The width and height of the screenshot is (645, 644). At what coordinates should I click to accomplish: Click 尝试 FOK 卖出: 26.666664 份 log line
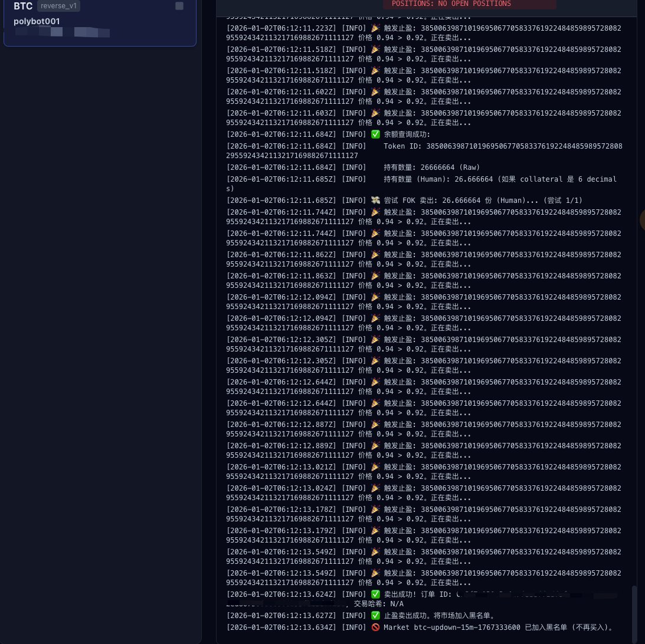tap(483, 200)
